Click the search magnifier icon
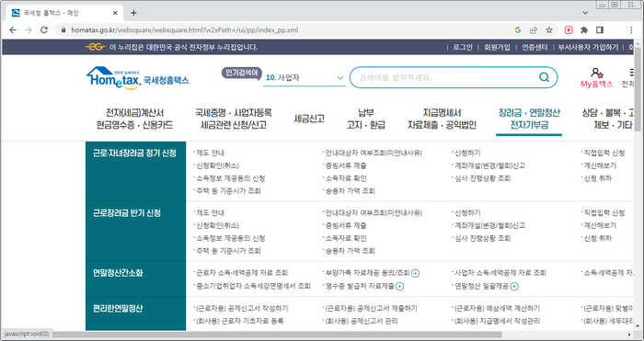 tap(545, 77)
